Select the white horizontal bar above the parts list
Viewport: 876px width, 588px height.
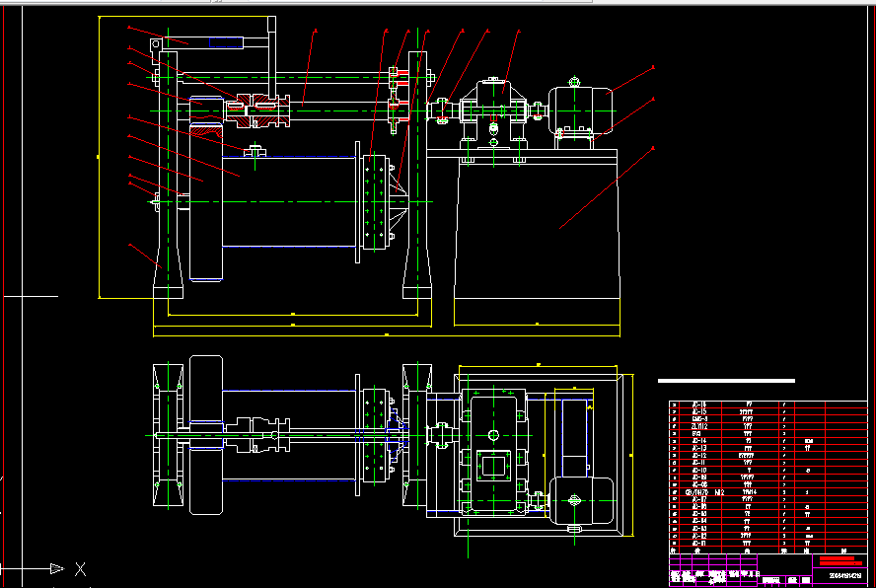(726, 381)
